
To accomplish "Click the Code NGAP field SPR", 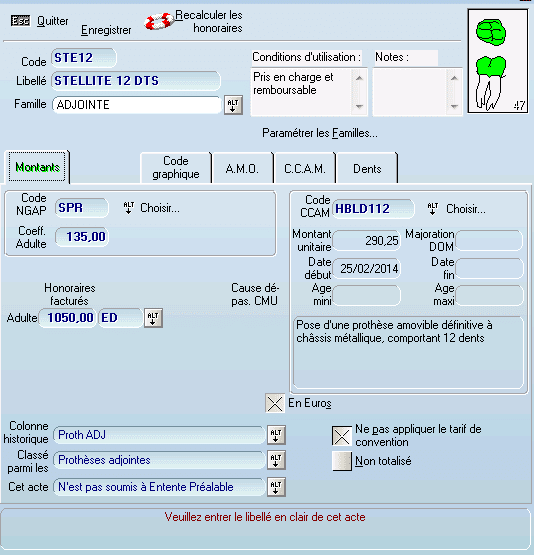I will 82,208.
